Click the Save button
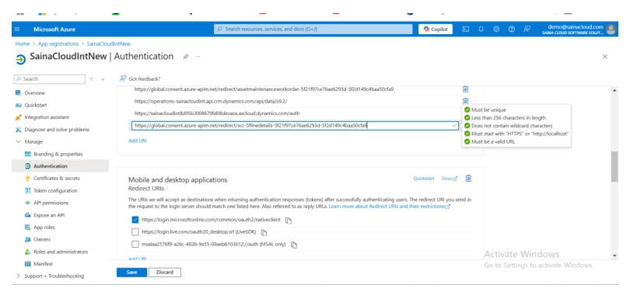Viewport: 644px width, 299px height. click(x=132, y=273)
